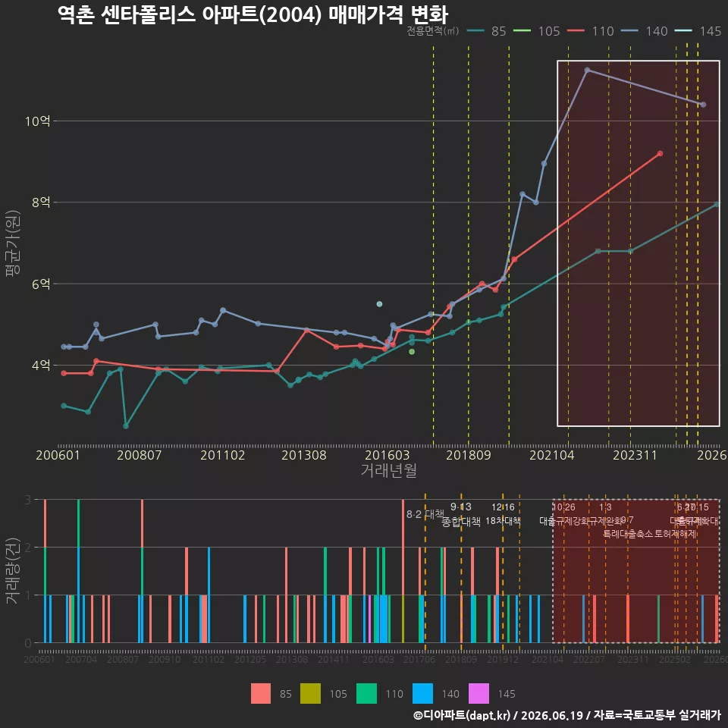Click the 3 tick on volume axis
The width and height of the screenshot is (728, 728).
click(28, 500)
